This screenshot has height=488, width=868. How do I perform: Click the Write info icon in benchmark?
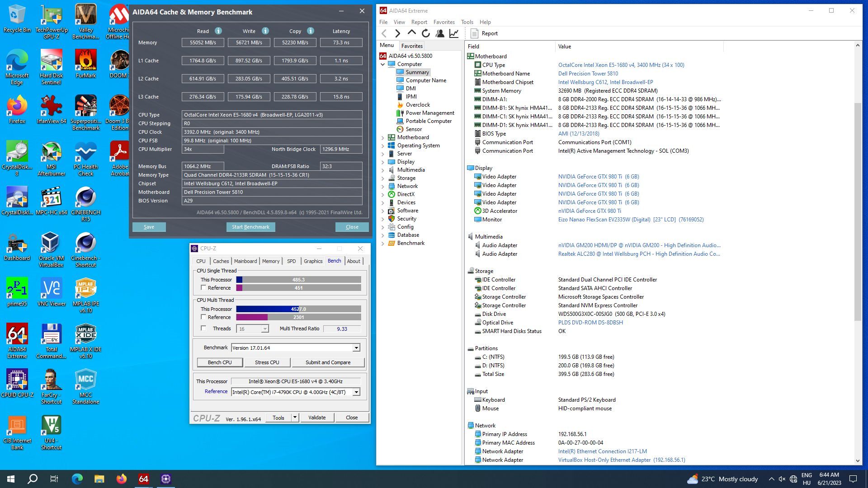tap(265, 31)
